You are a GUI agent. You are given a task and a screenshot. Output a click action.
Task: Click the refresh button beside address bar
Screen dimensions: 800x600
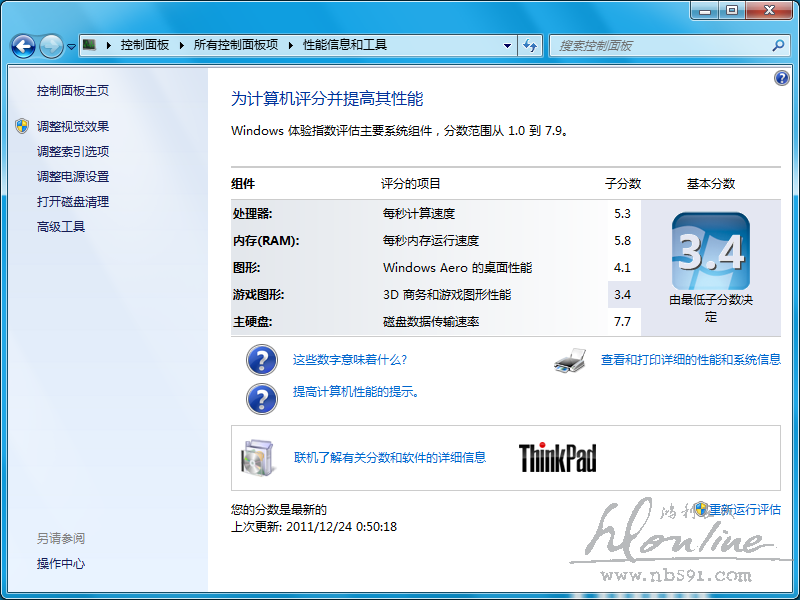click(530, 46)
